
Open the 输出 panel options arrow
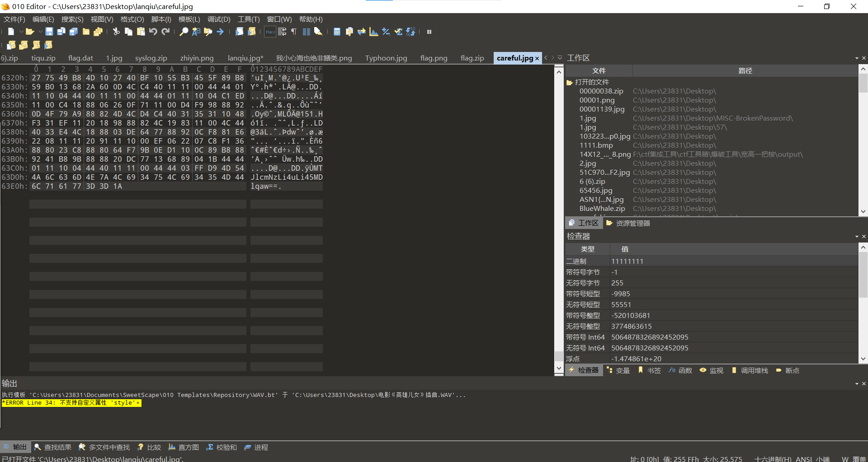tap(857, 384)
